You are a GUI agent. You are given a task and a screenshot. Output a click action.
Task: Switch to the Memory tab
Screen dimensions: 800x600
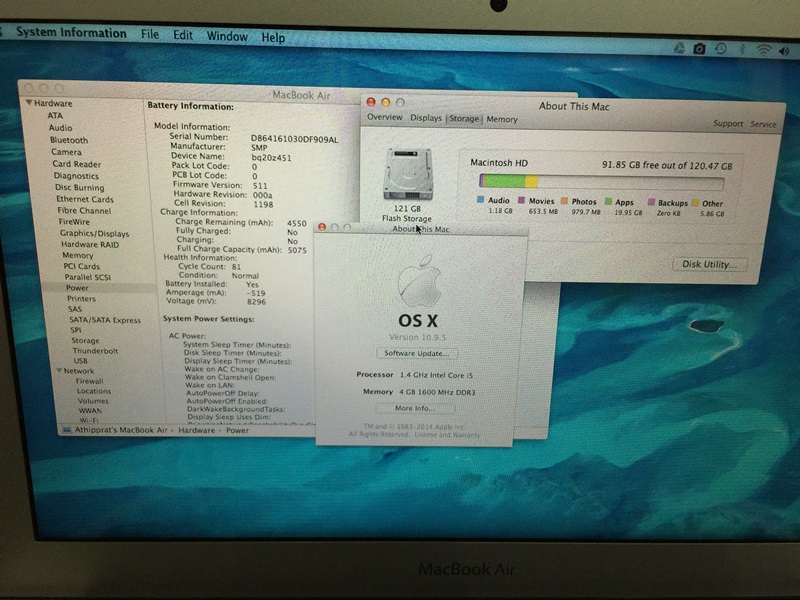(502, 119)
